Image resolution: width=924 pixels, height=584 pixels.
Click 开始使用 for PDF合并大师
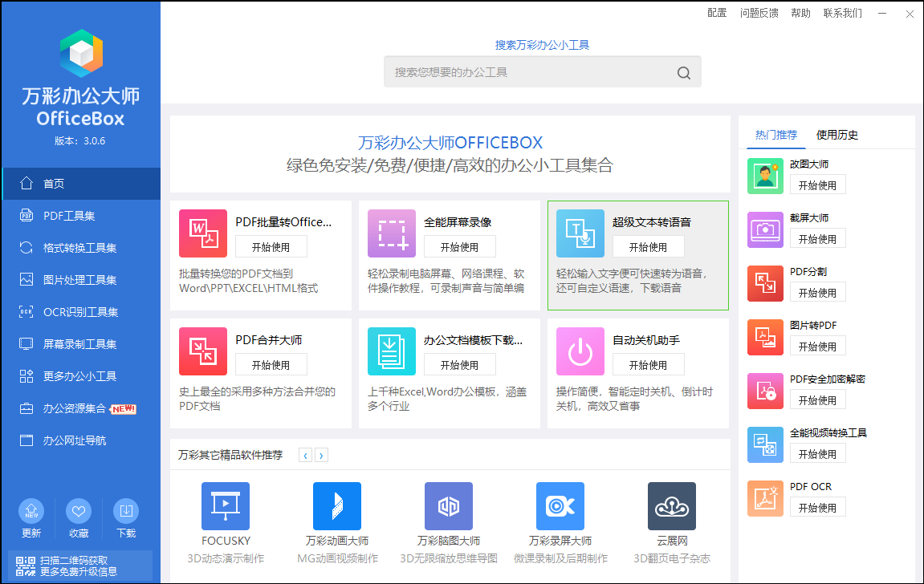coord(271,365)
